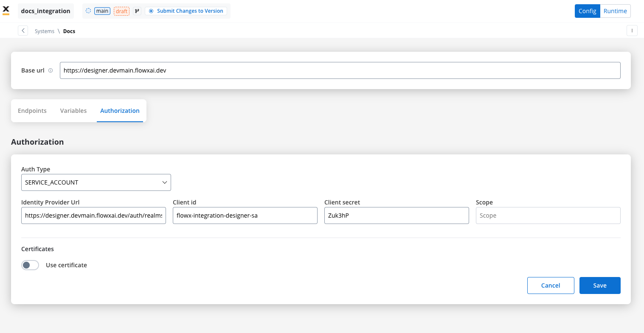The image size is (644, 333).
Task: Focus the Base url input field
Action: [340, 70]
